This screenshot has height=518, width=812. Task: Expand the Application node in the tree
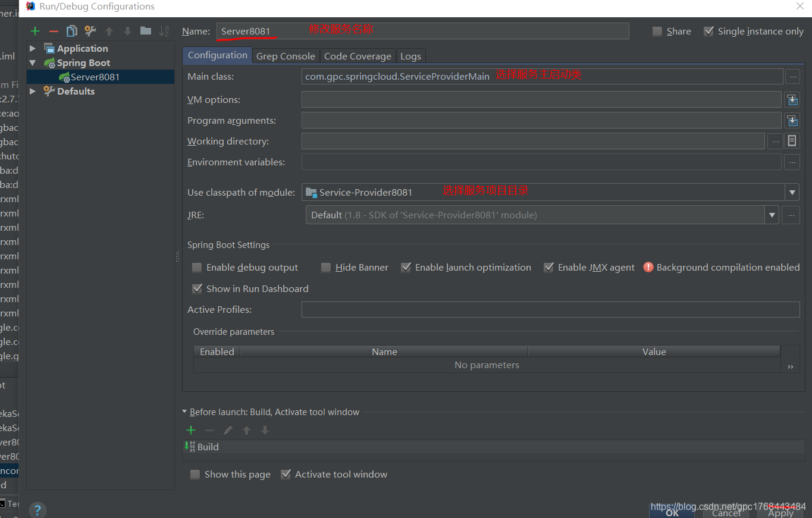click(x=33, y=48)
